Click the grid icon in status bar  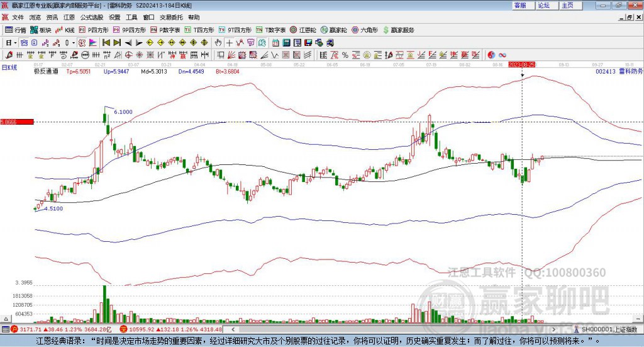click(x=5, y=329)
